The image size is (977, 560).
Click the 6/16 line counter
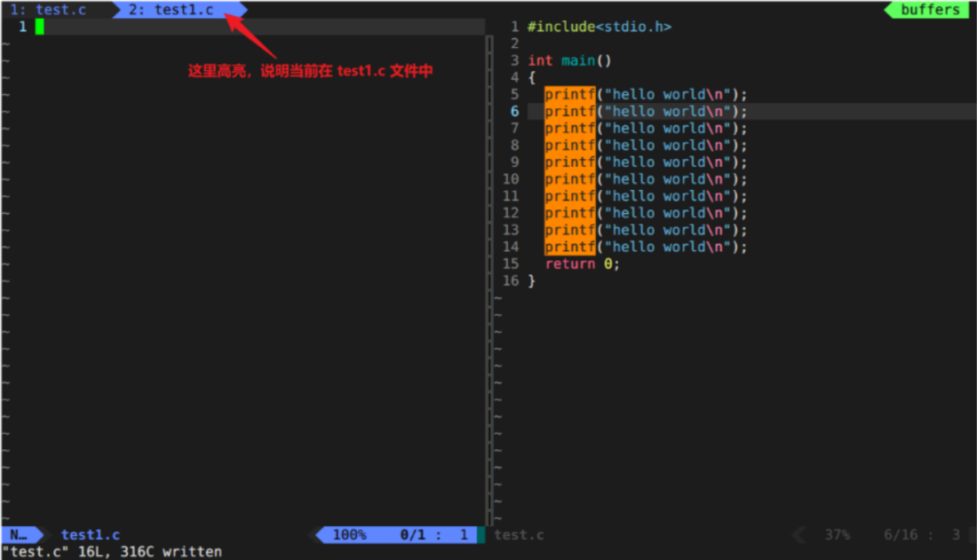click(901, 534)
